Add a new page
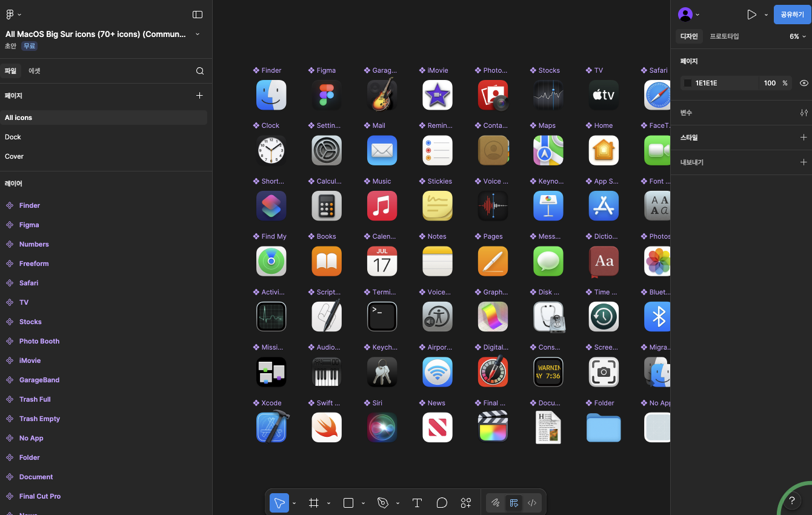This screenshot has width=812, height=515. [199, 96]
